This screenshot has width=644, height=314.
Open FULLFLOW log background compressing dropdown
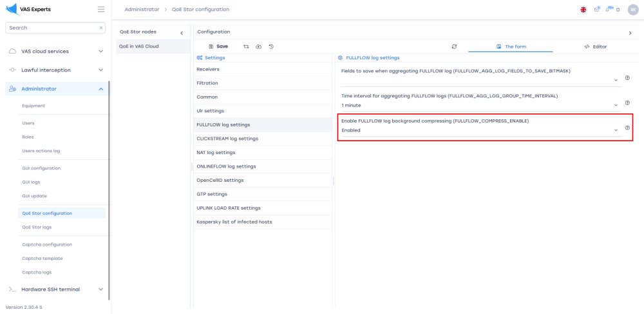480,130
